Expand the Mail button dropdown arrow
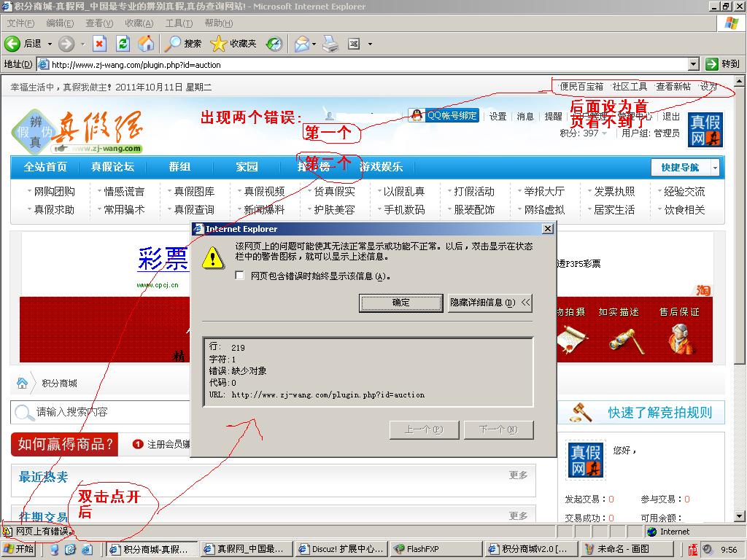This screenshot has width=747, height=560. pos(314,44)
